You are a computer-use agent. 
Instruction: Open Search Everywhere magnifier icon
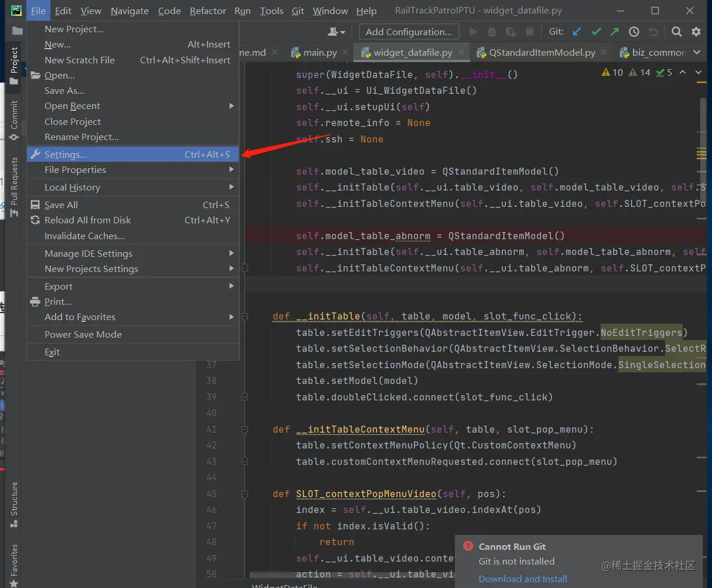tap(677, 32)
